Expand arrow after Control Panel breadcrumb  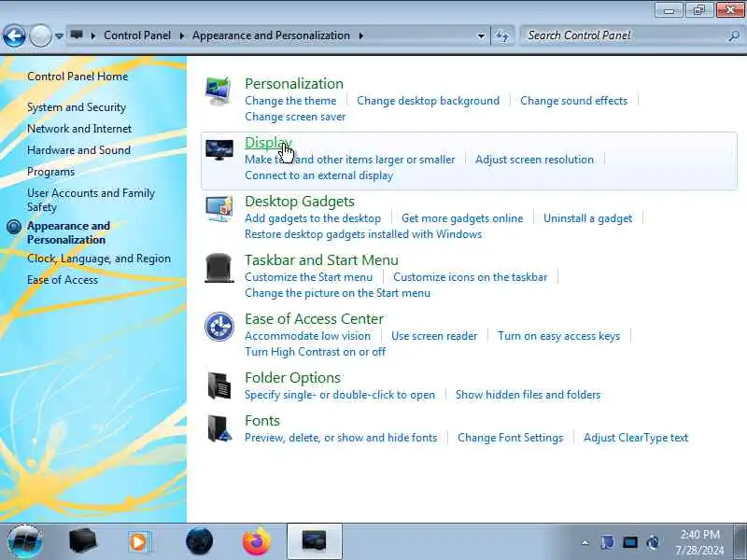(x=181, y=35)
